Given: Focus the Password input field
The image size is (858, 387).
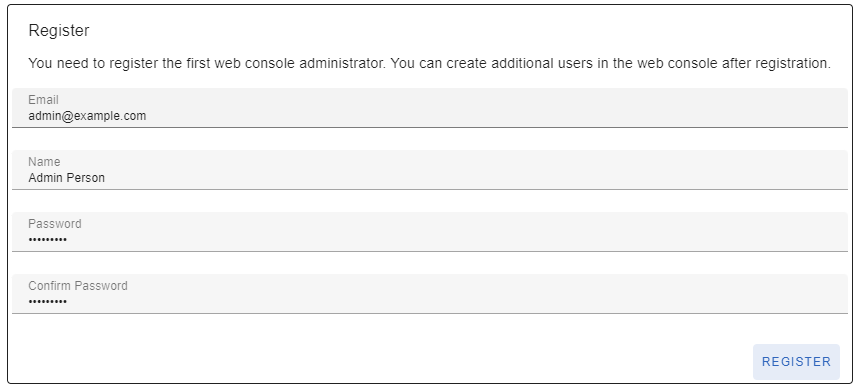Looking at the screenshot, I should tap(430, 232).
